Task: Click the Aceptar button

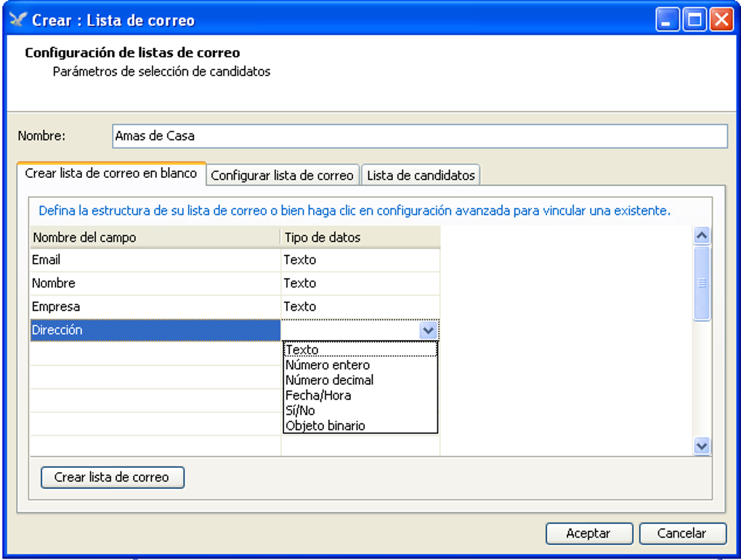Action: coord(588,533)
